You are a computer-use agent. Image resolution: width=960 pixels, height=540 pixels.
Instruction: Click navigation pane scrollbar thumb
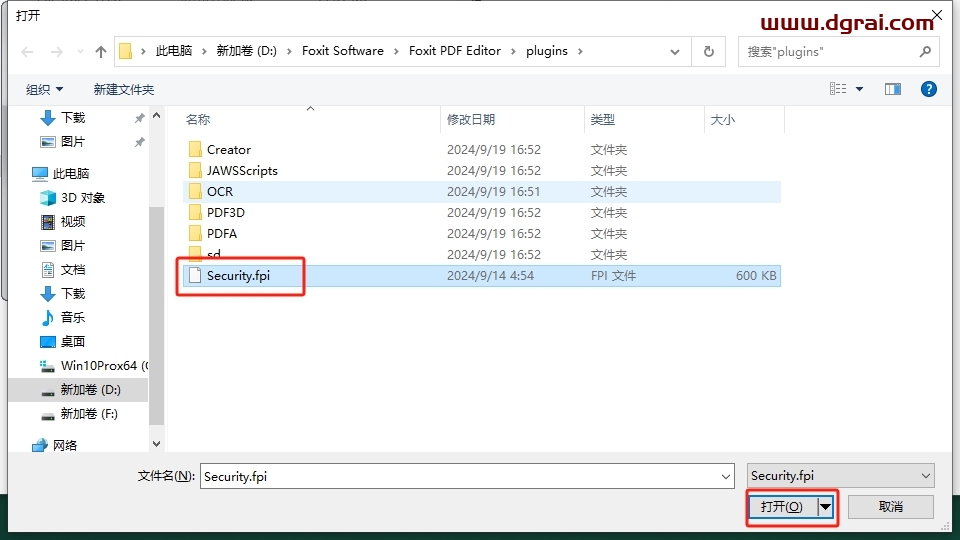(156, 315)
